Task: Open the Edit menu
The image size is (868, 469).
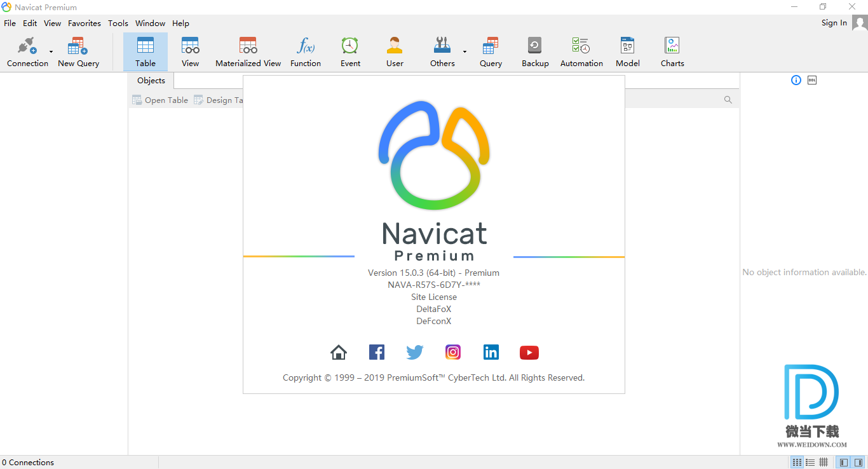Action: (x=30, y=23)
